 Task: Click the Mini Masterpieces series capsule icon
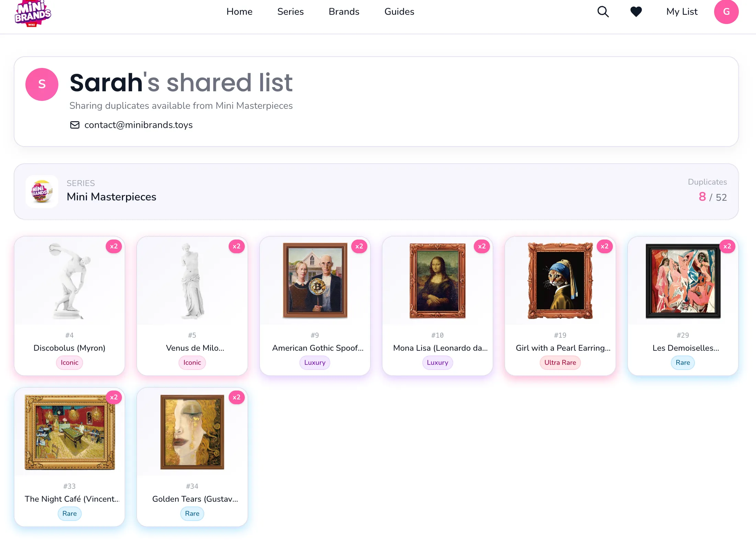click(42, 191)
